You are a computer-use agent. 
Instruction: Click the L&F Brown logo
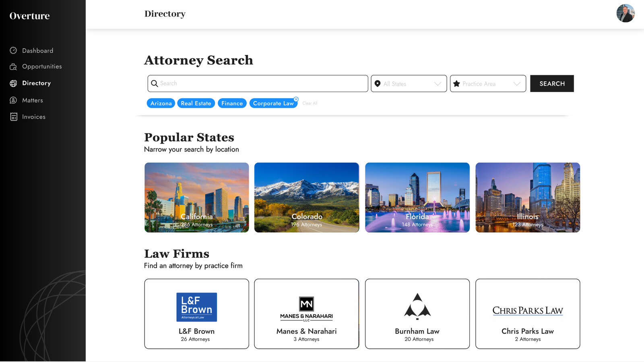(x=196, y=307)
